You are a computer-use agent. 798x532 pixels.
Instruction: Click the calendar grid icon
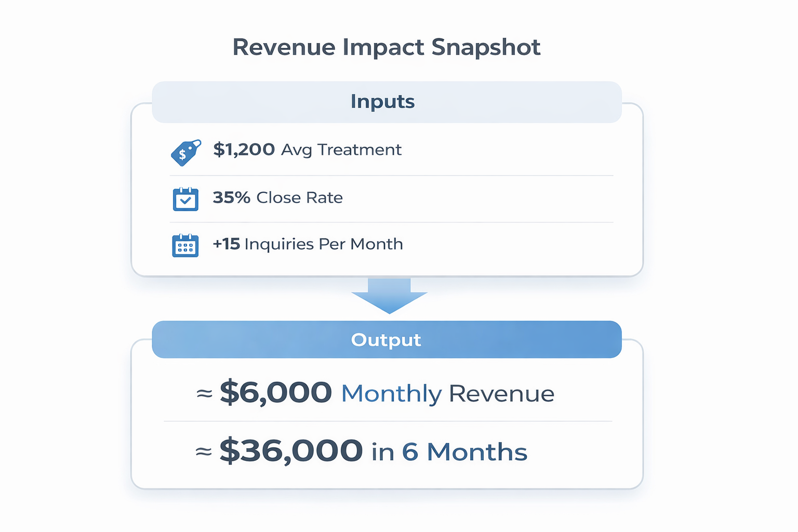click(185, 245)
